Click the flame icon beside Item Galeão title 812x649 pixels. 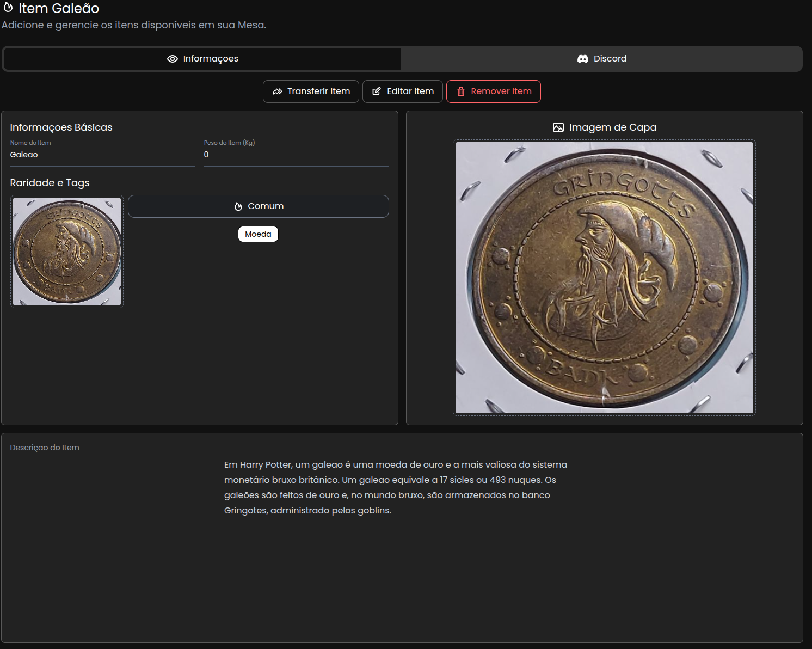click(x=8, y=8)
